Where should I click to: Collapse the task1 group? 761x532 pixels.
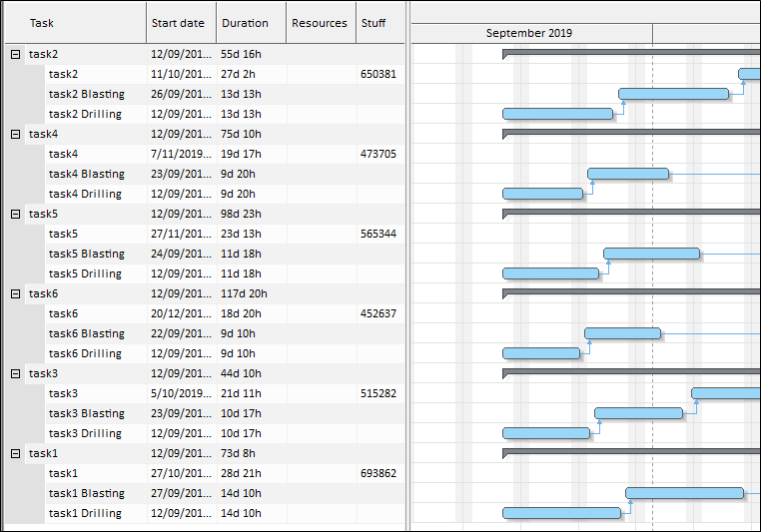point(16,453)
